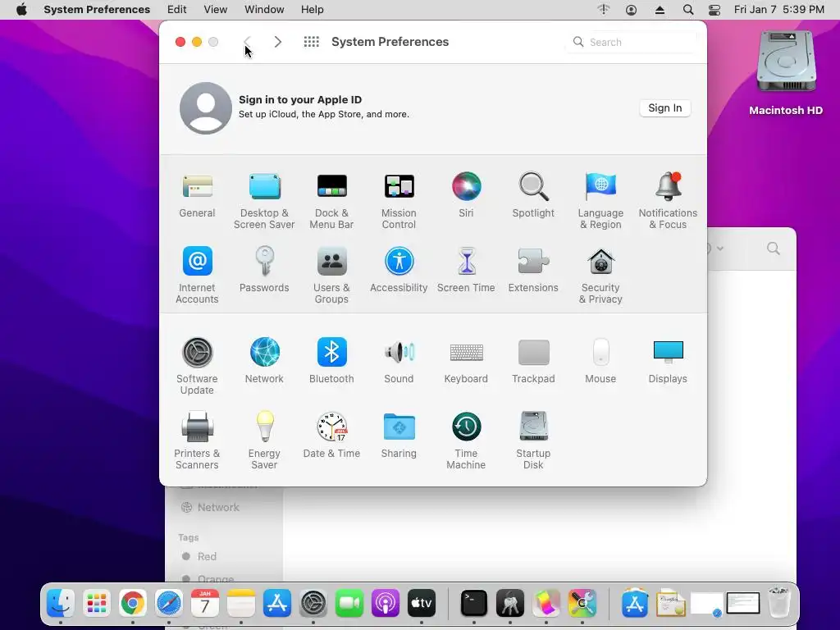Open Screen Time preferences
This screenshot has height=630, width=840.
pos(466,270)
